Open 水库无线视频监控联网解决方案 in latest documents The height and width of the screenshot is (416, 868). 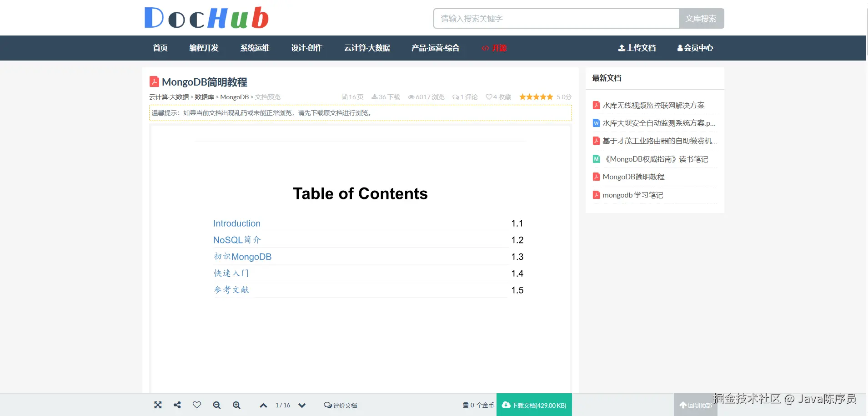(653, 106)
